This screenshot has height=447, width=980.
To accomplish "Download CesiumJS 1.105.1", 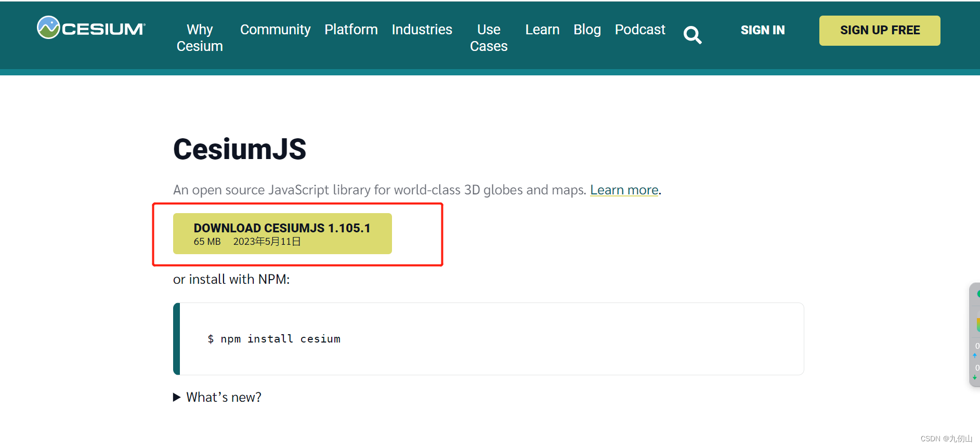I will pos(282,234).
